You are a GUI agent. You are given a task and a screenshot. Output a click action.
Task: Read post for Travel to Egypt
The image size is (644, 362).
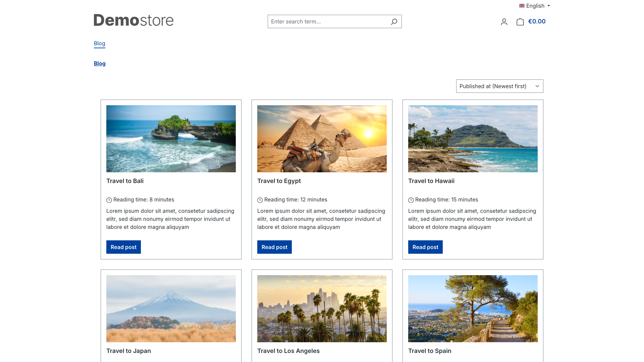point(274,247)
